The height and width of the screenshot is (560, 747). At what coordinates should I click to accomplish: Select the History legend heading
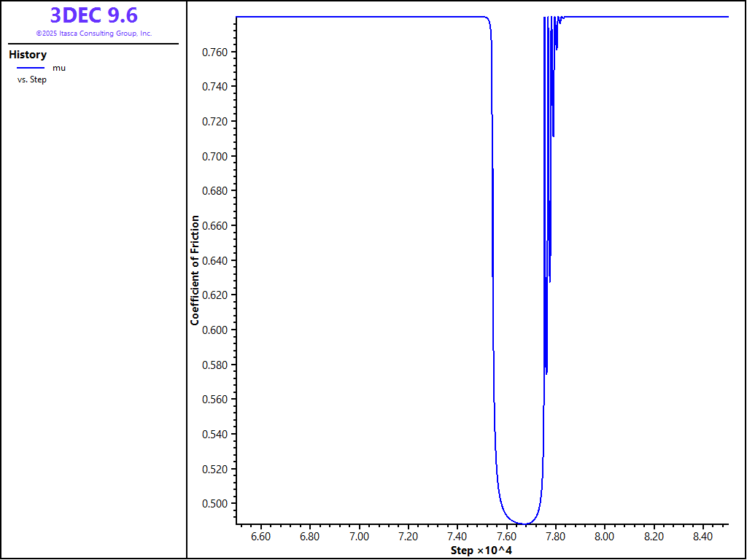click(x=28, y=55)
